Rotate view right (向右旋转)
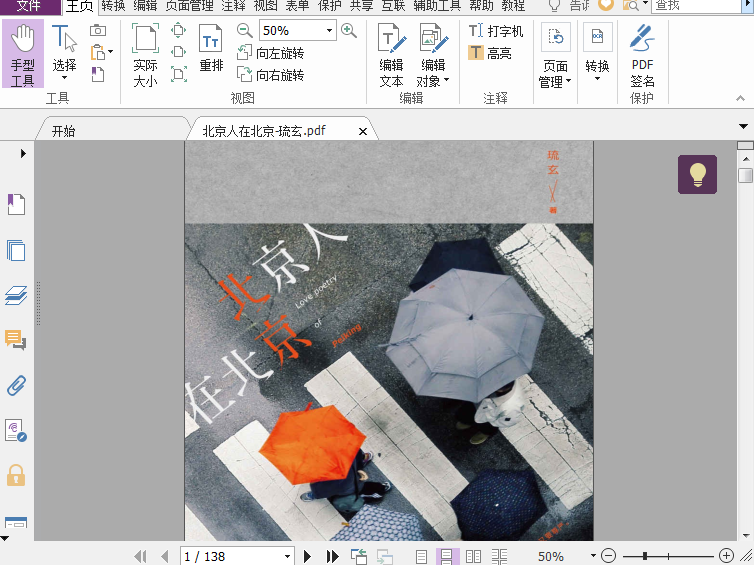This screenshot has height=565, width=754. click(271, 75)
